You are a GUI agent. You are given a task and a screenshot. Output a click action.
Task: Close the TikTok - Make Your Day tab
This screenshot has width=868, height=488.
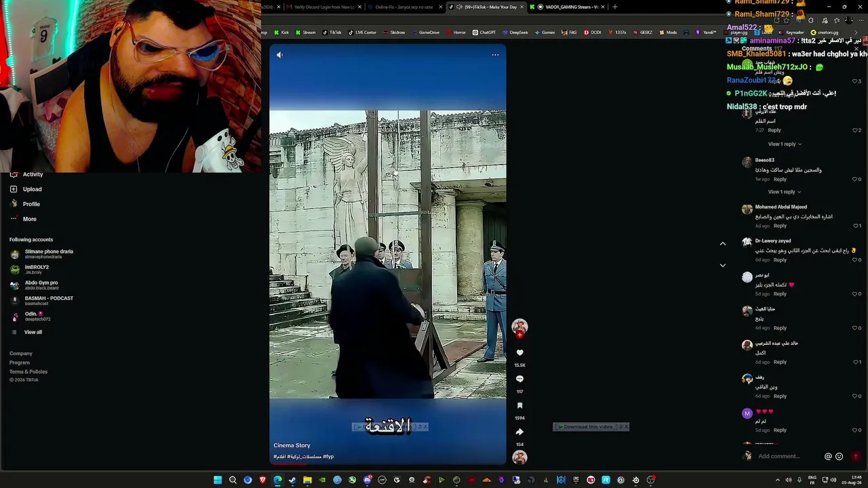click(x=521, y=7)
